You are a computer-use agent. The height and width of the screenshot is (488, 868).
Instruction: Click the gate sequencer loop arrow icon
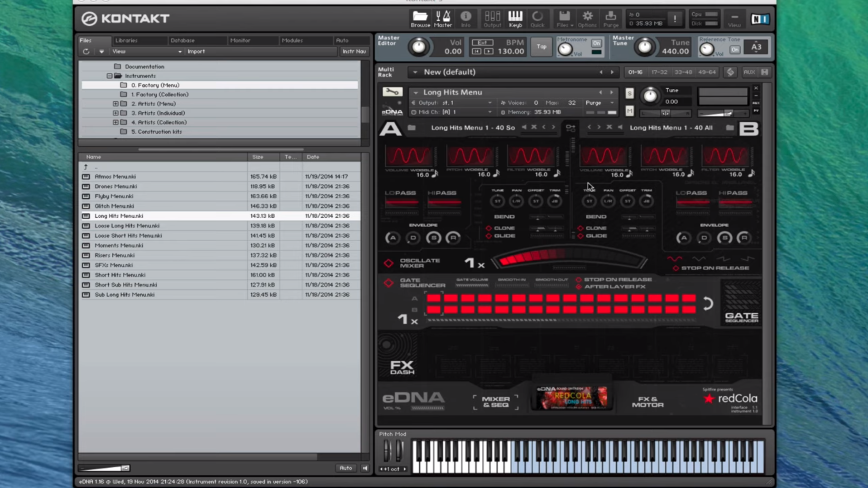708,304
